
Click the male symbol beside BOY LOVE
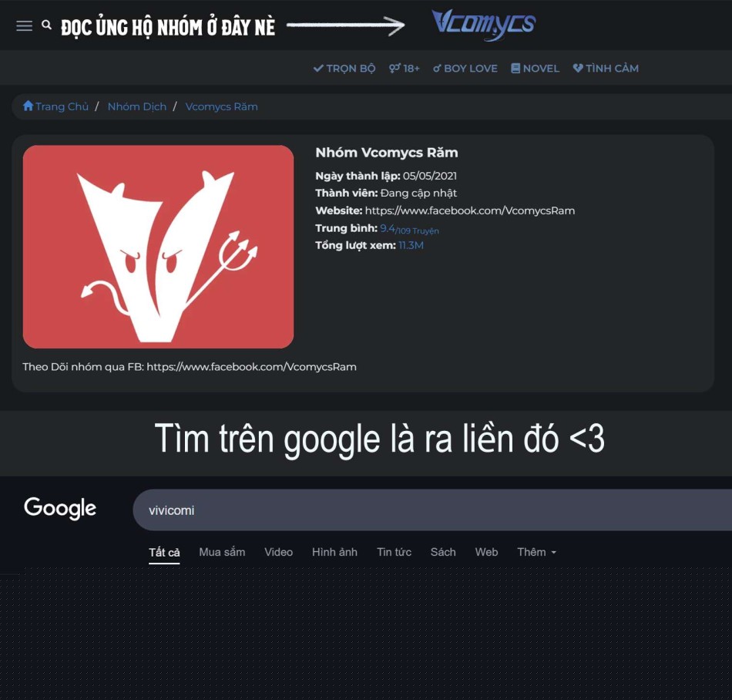(437, 68)
